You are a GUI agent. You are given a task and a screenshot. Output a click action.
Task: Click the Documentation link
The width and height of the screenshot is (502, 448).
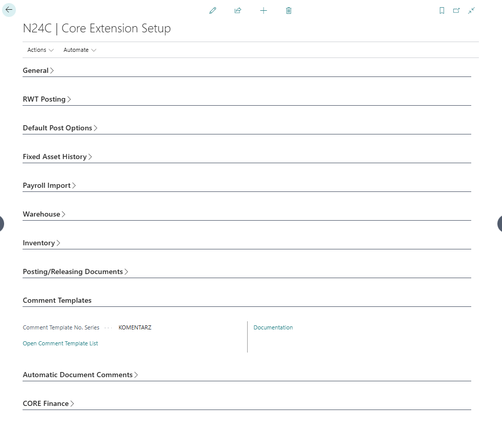point(273,327)
